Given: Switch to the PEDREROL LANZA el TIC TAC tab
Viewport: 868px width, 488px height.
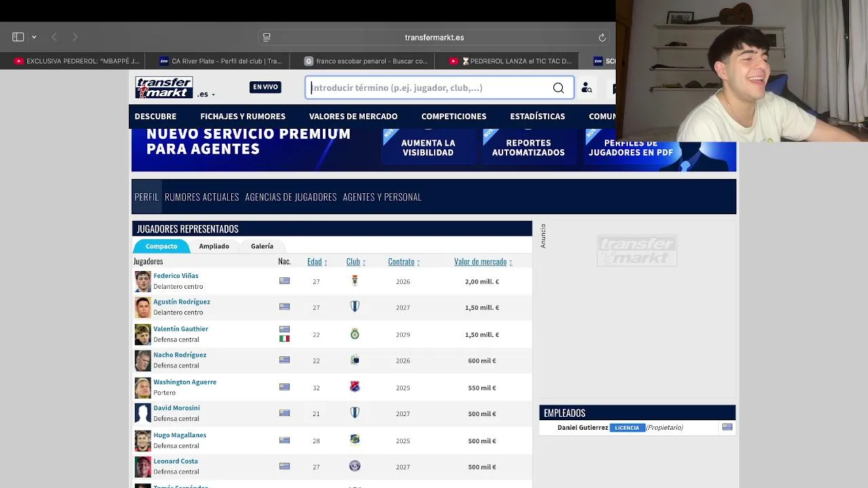Looking at the screenshot, I should [511, 61].
